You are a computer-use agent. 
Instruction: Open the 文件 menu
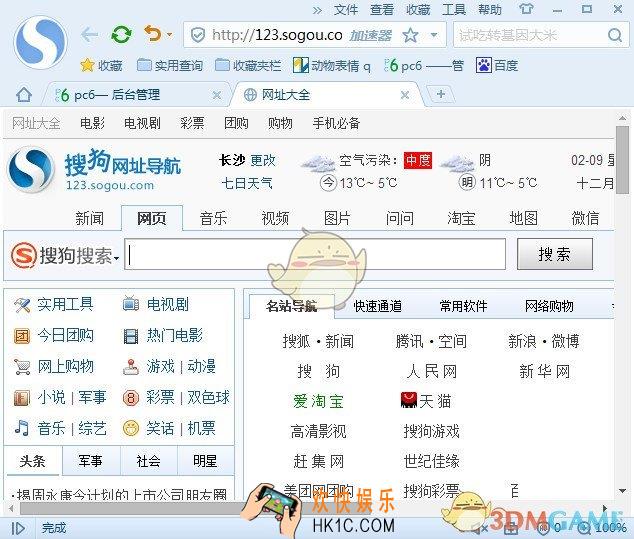pyautogui.click(x=346, y=10)
